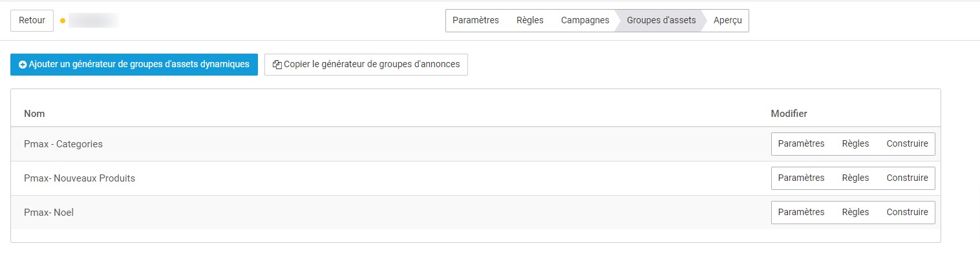Select the Pmax- Noel row name
The height and width of the screenshot is (261, 980).
pyautogui.click(x=48, y=212)
